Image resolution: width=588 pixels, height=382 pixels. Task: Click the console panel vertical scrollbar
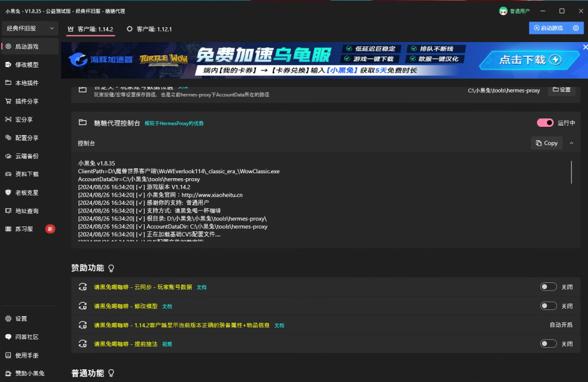click(571, 172)
